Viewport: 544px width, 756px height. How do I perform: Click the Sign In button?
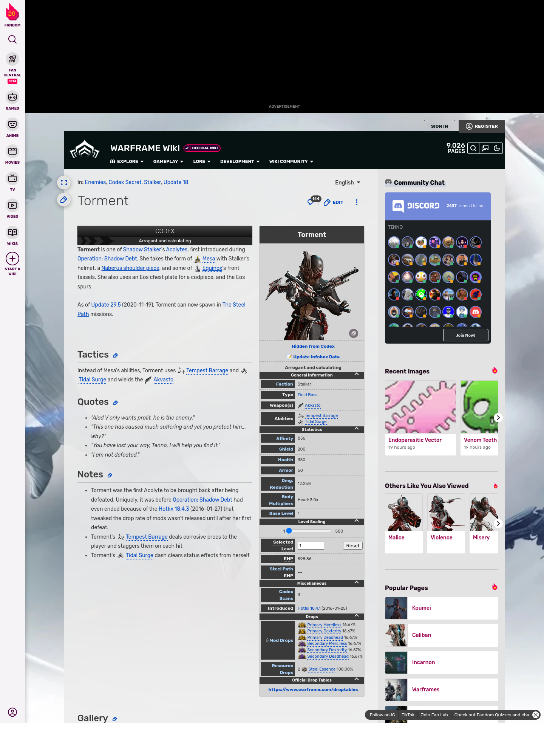tap(439, 126)
